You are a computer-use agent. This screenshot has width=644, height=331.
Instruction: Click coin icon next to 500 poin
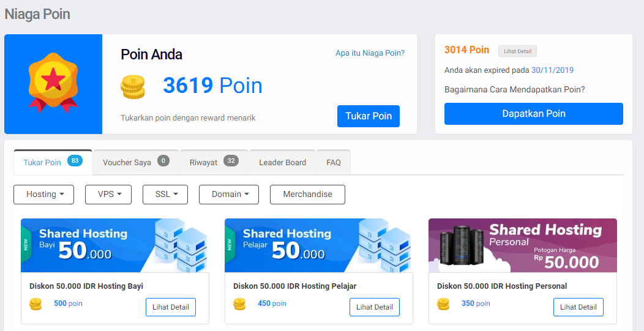tap(36, 304)
